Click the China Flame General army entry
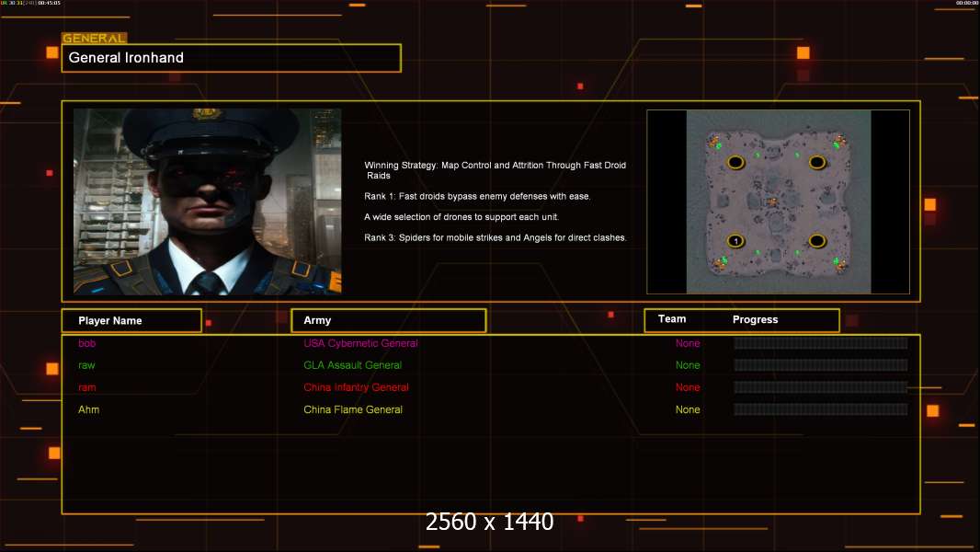The height and width of the screenshot is (552, 980). pyautogui.click(x=353, y=409)
